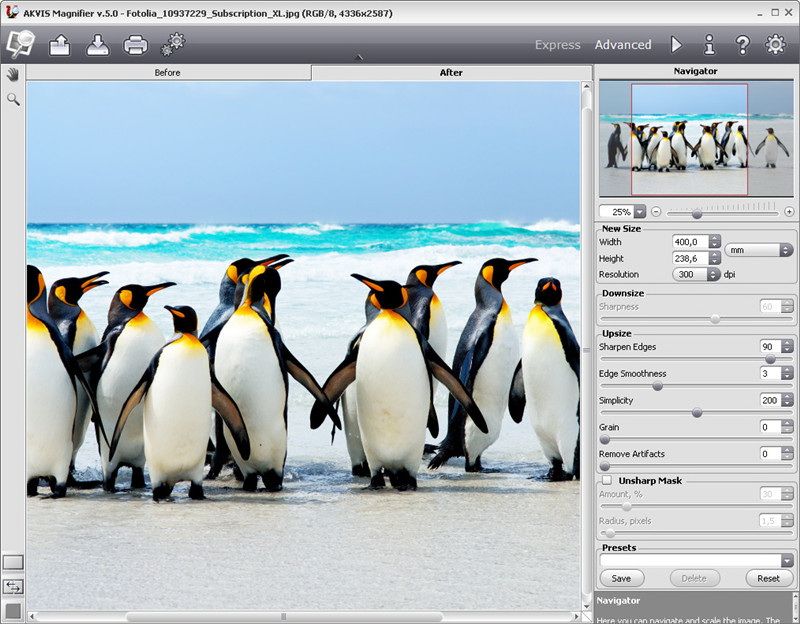Image resolution: width=800 pixels, height=624 pixels.
Task: Open the Help question mark icon
Action: 742,44
